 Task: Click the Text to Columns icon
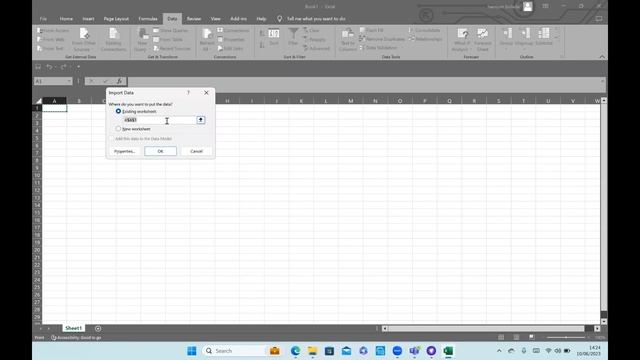click(348, 33)
